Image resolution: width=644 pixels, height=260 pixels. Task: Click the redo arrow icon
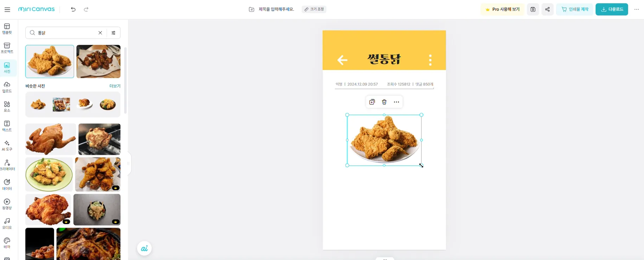click(86, 9)
